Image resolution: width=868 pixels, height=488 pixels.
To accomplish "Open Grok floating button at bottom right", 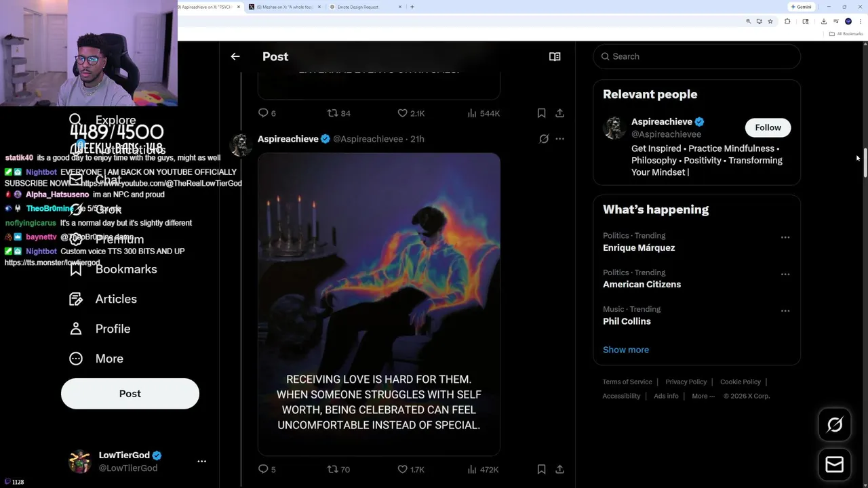I will click(x=834, y=425).
